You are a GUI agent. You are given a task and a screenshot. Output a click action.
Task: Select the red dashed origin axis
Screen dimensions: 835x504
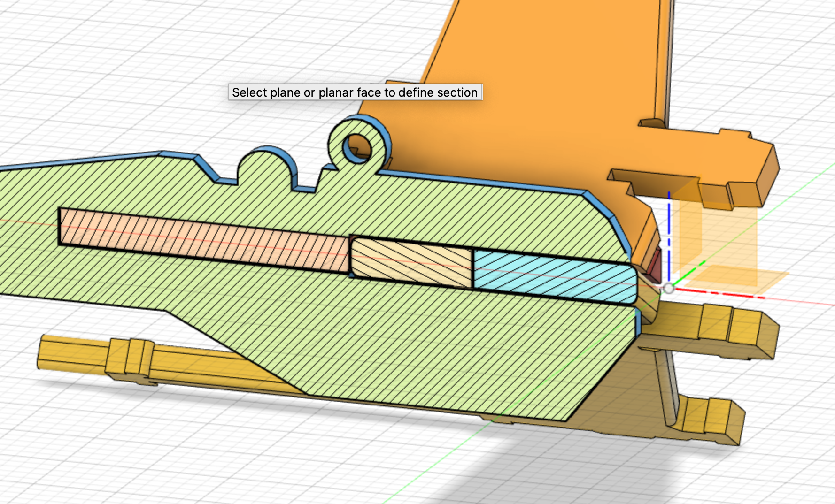click(719, 293)
